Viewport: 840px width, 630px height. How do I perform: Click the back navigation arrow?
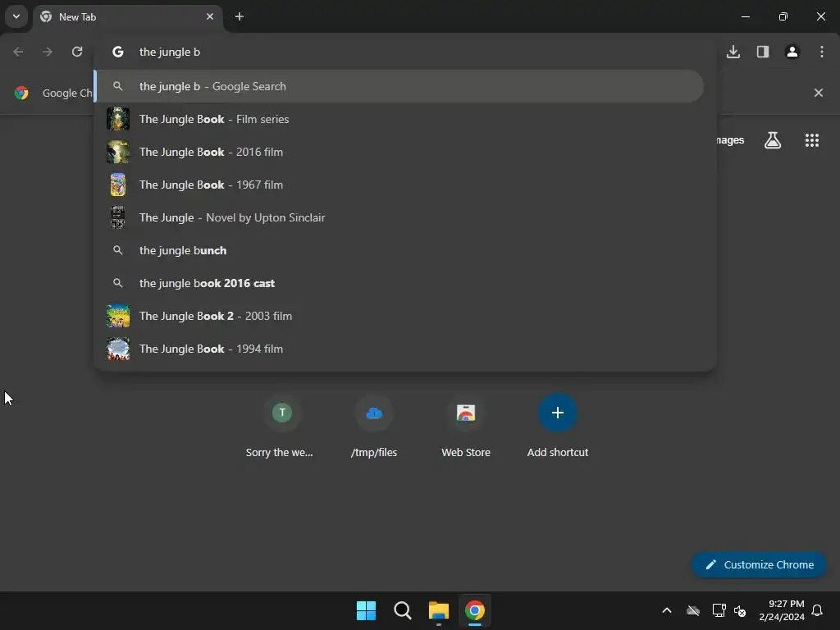click(x=18, y=52)
